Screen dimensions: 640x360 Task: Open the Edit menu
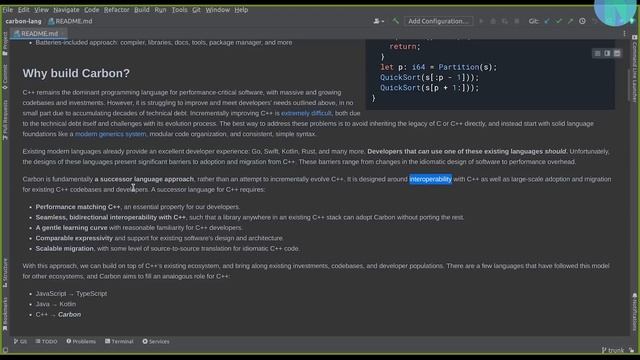pos(23,9)
